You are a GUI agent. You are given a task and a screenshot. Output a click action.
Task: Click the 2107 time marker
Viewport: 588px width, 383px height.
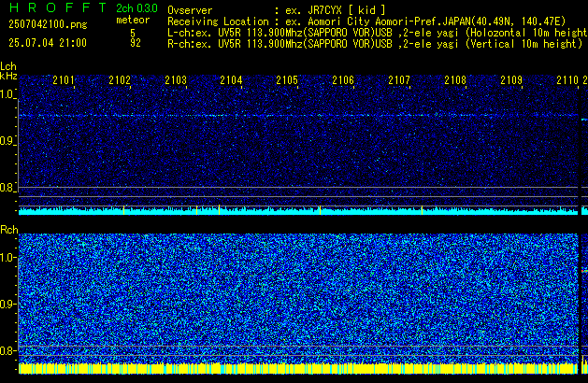point(399,80)
